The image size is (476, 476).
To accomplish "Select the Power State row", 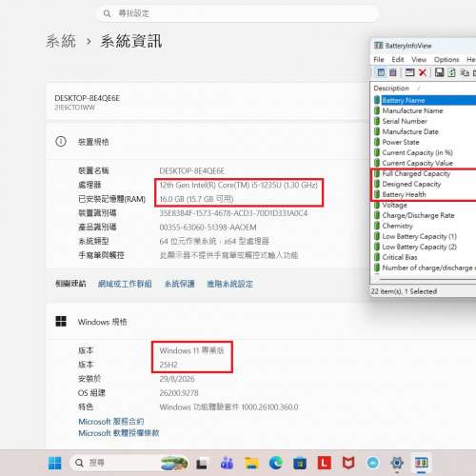I will point(425,142).
